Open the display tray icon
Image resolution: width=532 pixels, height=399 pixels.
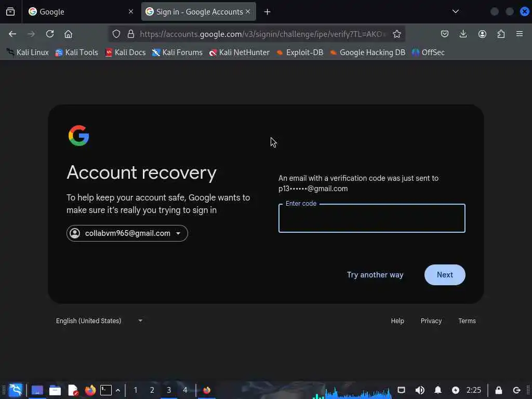[x=402, y=390]
